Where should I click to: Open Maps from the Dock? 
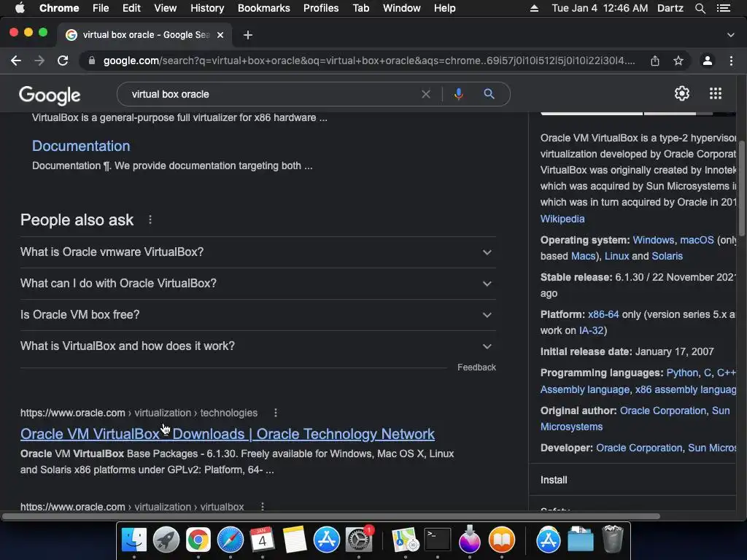406,540
